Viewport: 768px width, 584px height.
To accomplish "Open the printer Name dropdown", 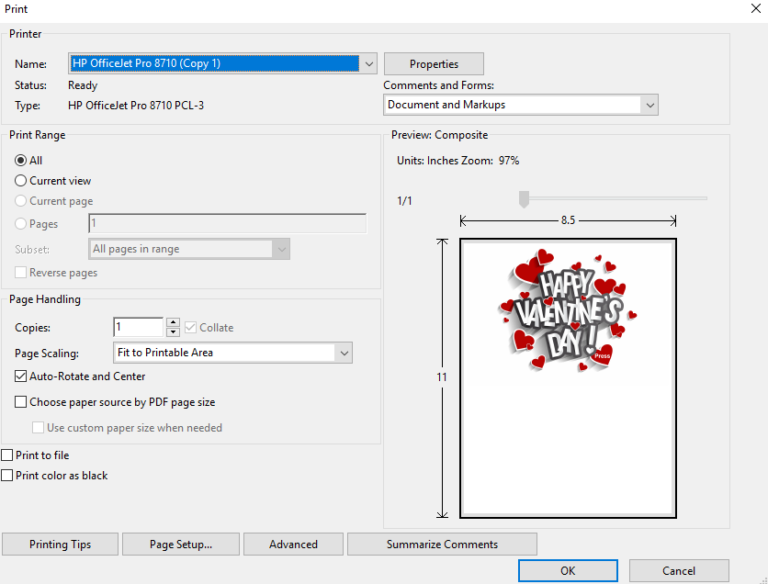I will [369, 64].
